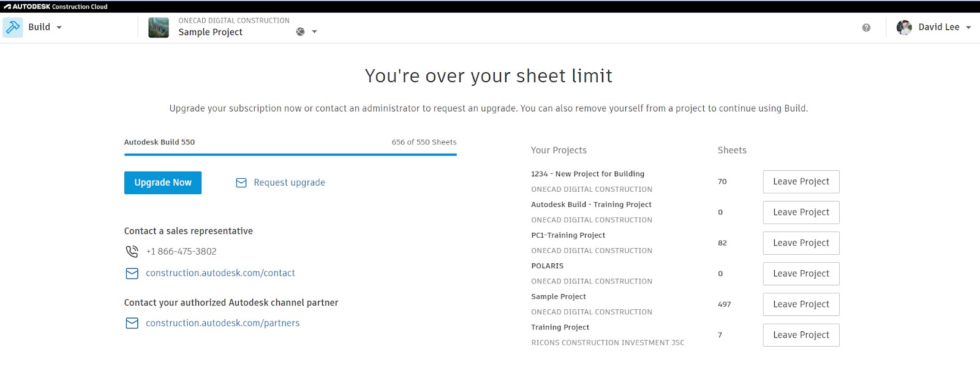The image size is (980, 384).
Task: Click the 656 of 550 Sheets count
Action: click(424, 142)
